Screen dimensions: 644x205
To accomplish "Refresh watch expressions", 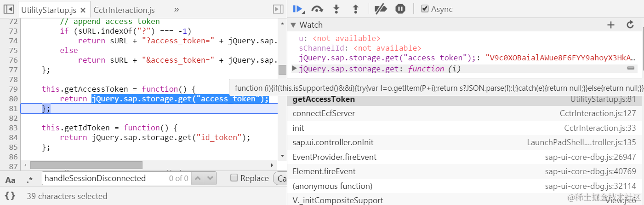I will click(631, 25).
